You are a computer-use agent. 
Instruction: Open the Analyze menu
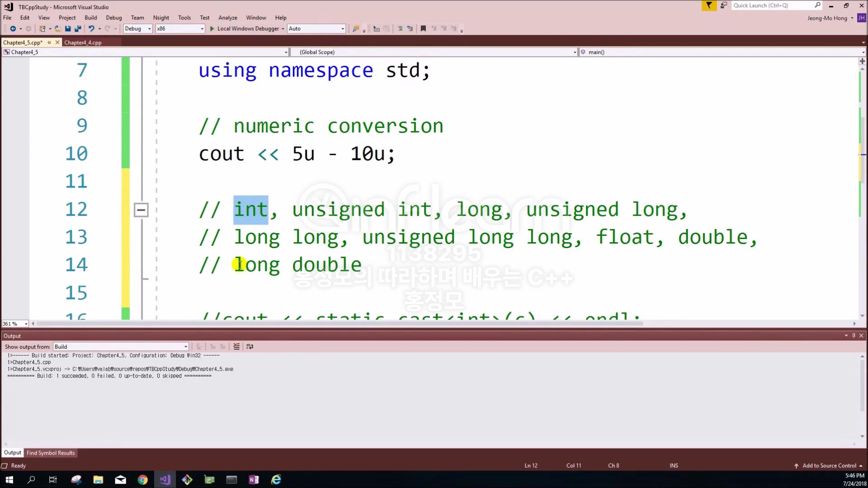tap(227, 18)
